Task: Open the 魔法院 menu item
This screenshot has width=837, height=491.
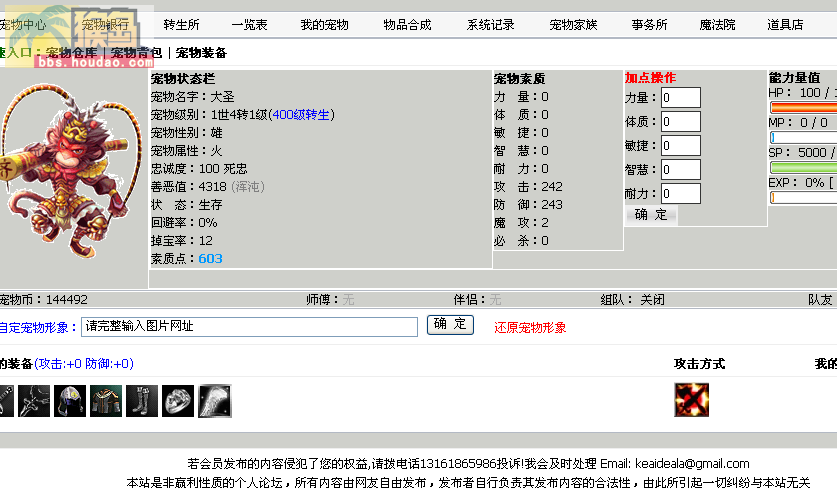Action: click(717, 25)
